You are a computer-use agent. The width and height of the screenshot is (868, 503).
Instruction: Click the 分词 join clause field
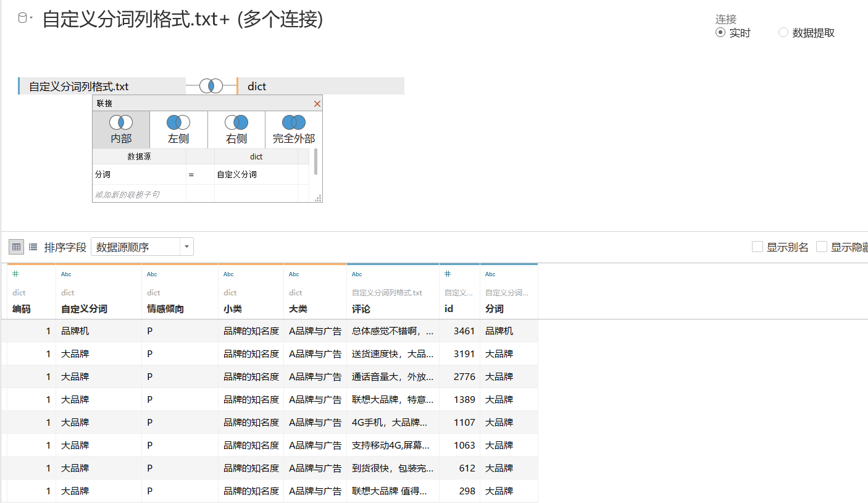click(x=139, y=175)
